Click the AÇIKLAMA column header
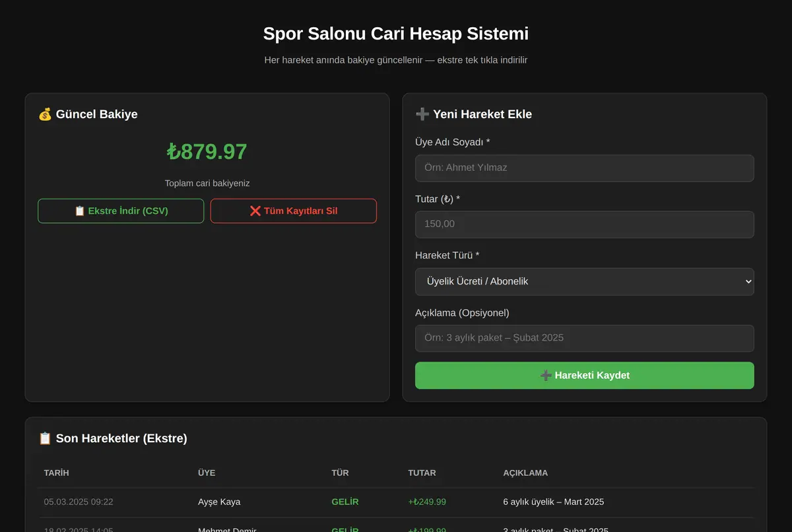 (525, 473)
